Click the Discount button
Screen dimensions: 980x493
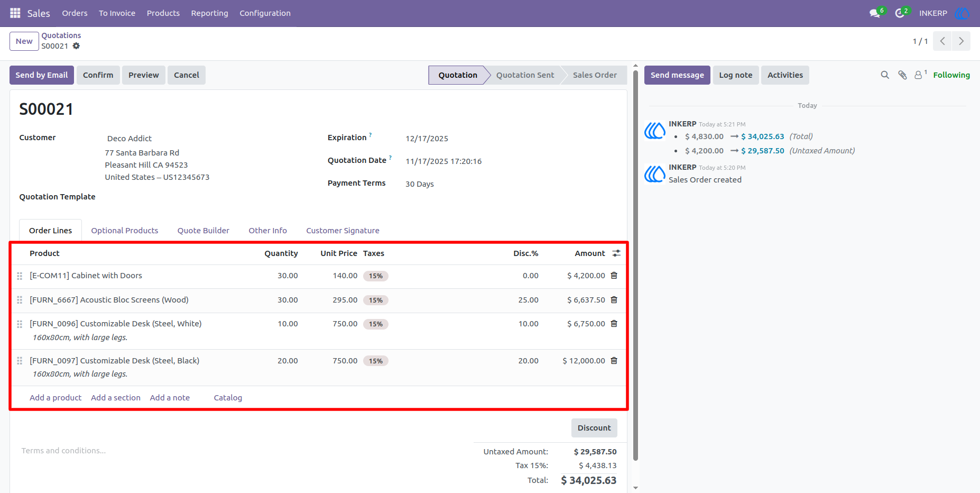point(594,428)
